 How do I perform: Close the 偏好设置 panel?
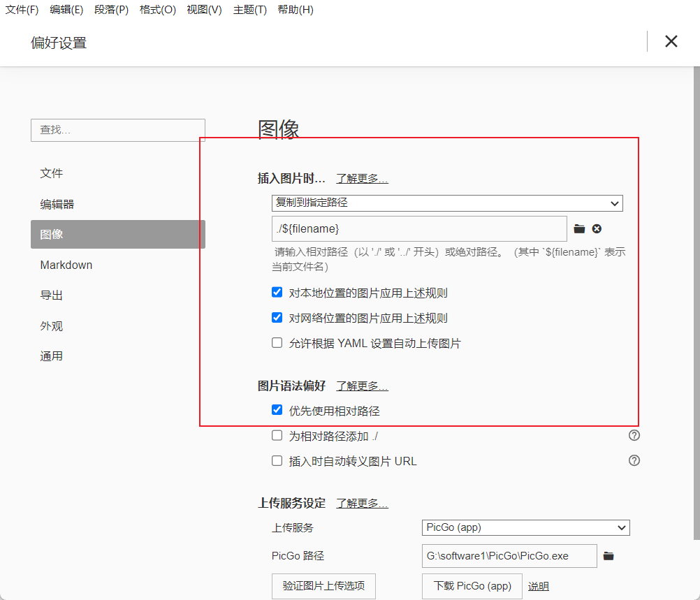pos(671,41)
